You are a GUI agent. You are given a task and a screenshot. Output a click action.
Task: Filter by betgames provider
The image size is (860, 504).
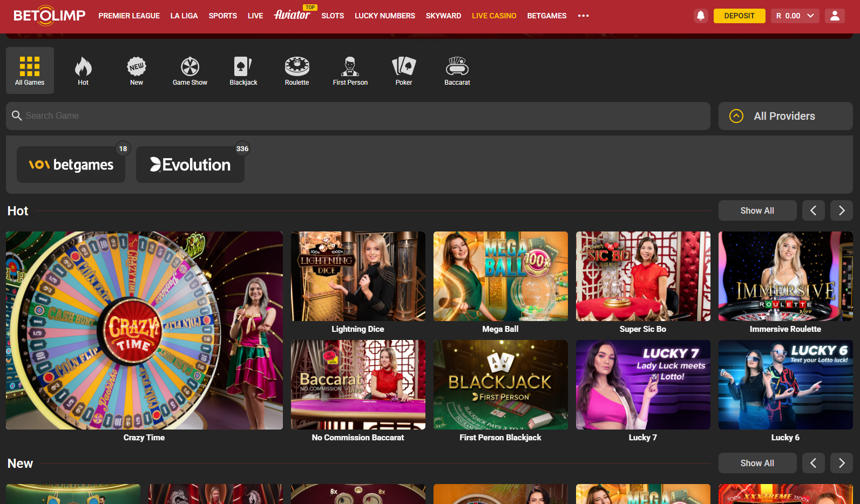(71, 165)
